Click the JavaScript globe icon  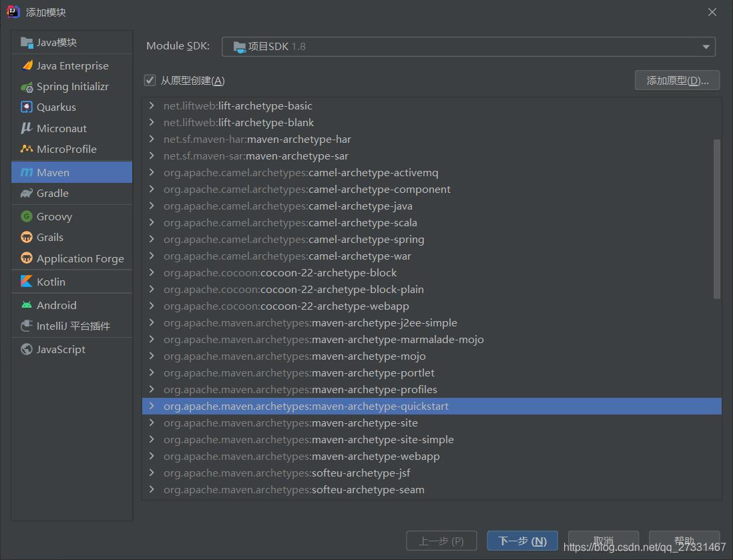coord(27,349)
